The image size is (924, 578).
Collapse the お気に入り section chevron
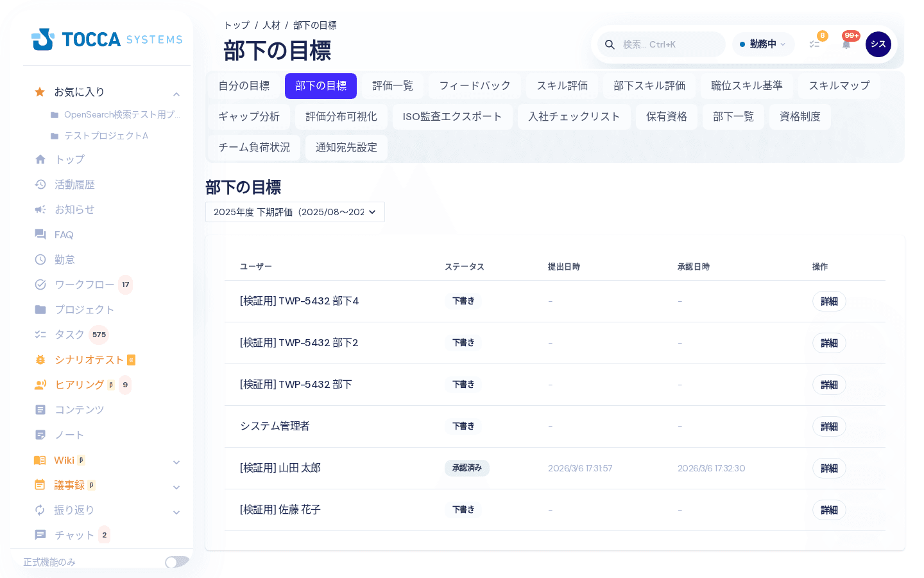(x=176, y=94)
